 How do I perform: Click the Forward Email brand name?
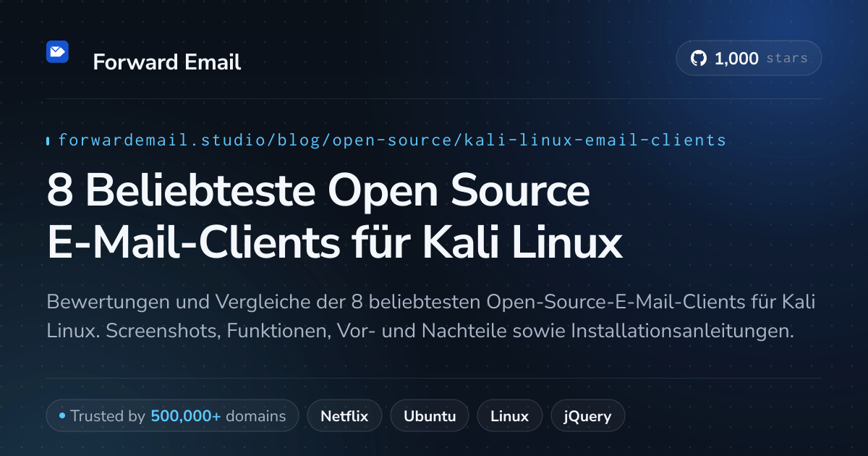(167, 62)
